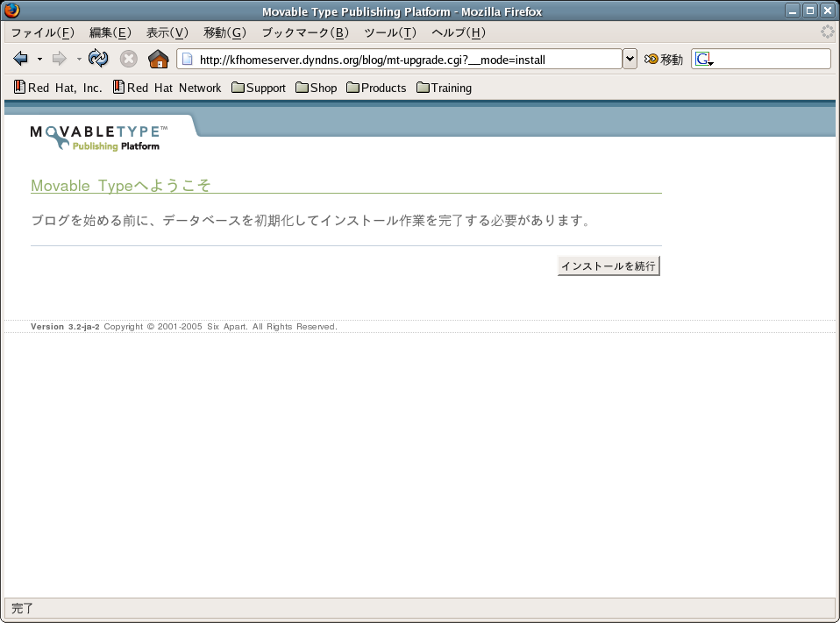
Task: Click the 完了 status bar text
Action: point(23,608)
